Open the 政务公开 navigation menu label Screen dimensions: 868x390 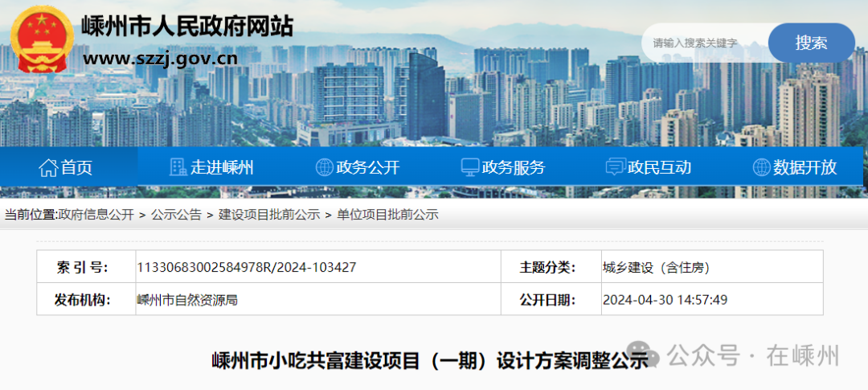tap(367, 167)
